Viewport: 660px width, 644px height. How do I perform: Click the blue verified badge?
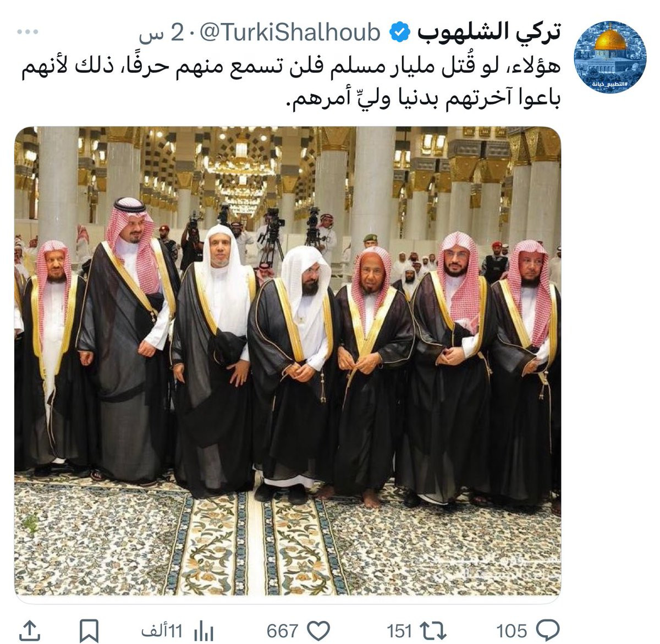pyautogui.click(x=399, y=34)
